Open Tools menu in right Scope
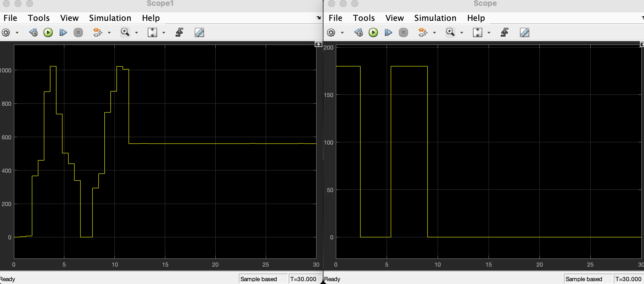The image size is (644, 284). point(364,18)
